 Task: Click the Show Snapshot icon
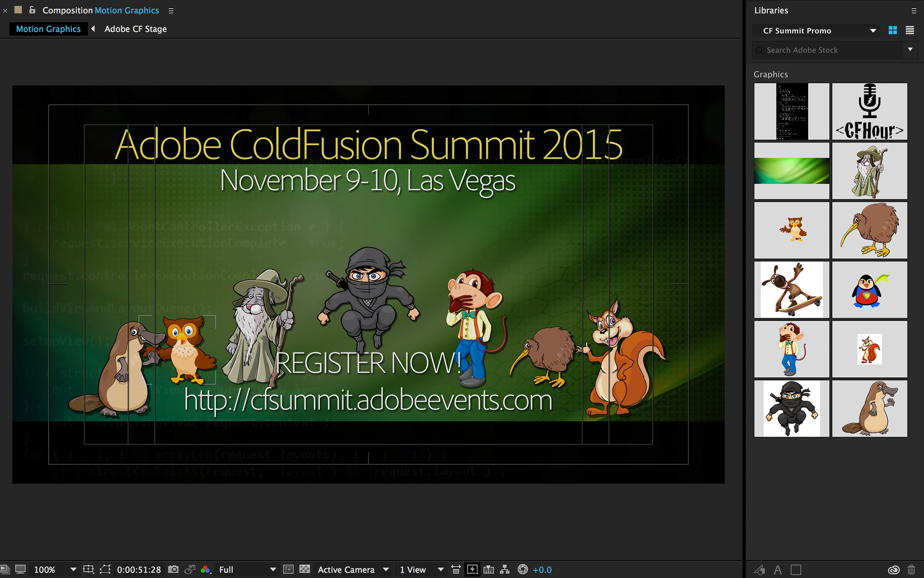(x=190, y=569)
